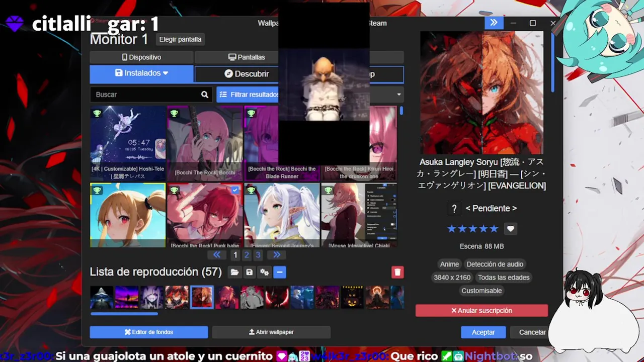
Task: Click the Escena 88 MB text
Action: [x=481, y=246]
